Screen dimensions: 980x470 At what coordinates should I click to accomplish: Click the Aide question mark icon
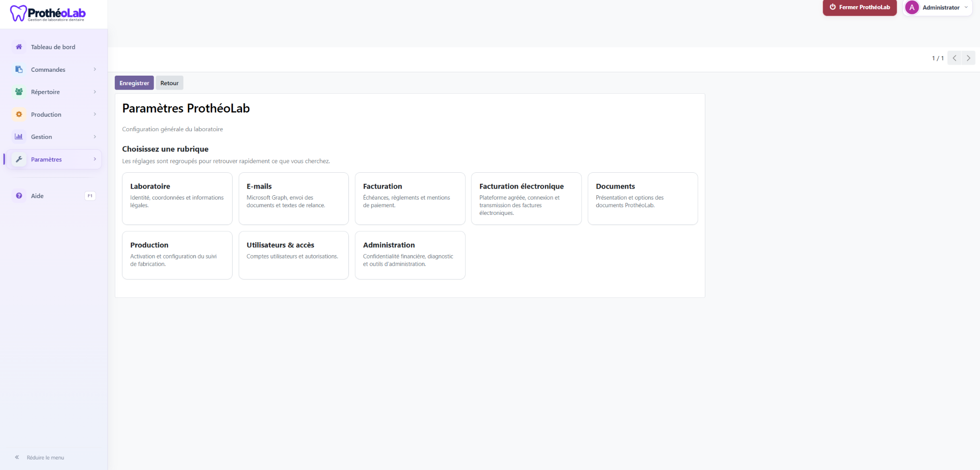pyautogui.click(x=19, y=196)
